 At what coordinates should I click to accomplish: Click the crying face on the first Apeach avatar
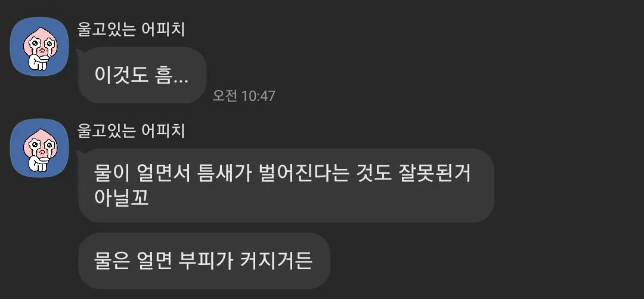tap(40, 44)
